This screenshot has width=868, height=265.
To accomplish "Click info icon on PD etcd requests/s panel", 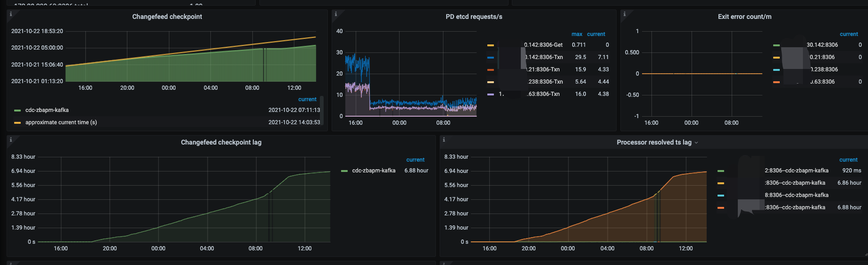I will (x=336, y=14).
